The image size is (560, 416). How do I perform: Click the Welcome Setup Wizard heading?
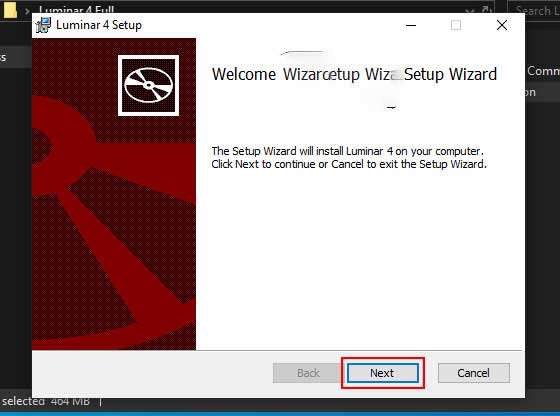[x=354, y=74]
